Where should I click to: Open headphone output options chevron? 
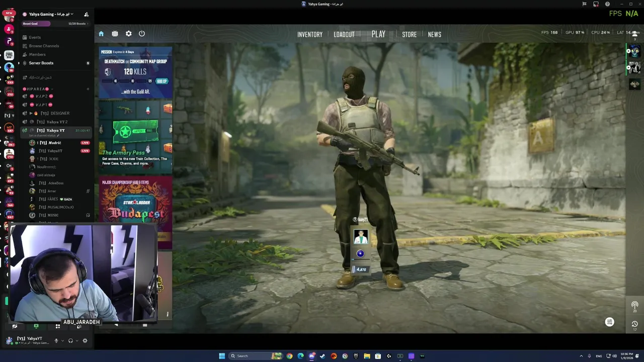point(76,340)
